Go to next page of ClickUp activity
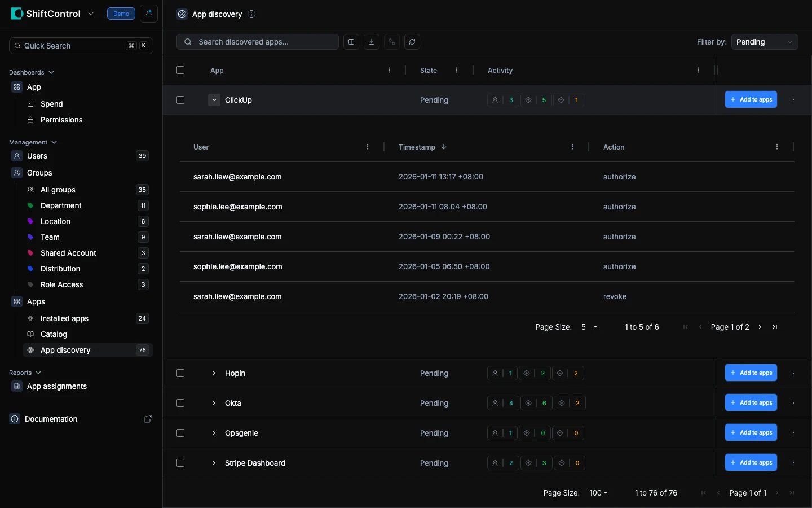 pos(760,327)
